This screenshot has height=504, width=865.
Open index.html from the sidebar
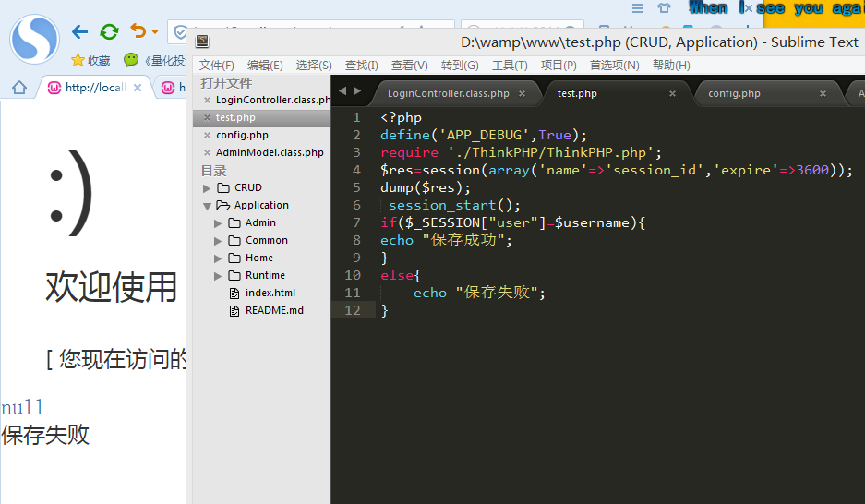tap(270, 294)
